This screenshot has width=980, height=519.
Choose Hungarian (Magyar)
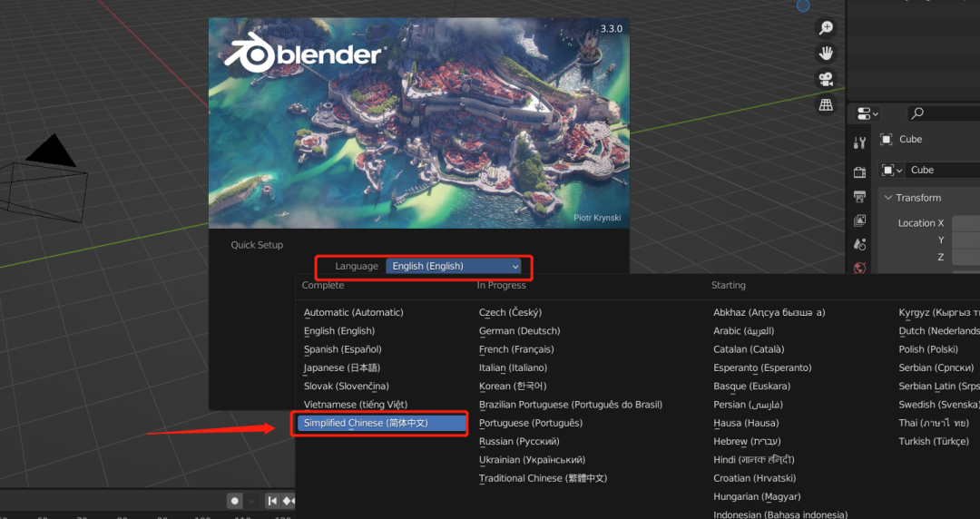click(757, 497)
